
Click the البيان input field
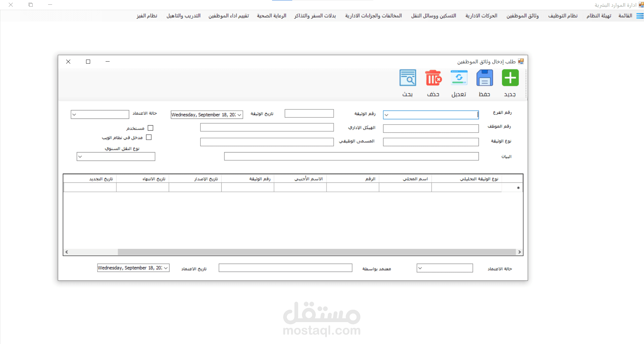(351, 156)
